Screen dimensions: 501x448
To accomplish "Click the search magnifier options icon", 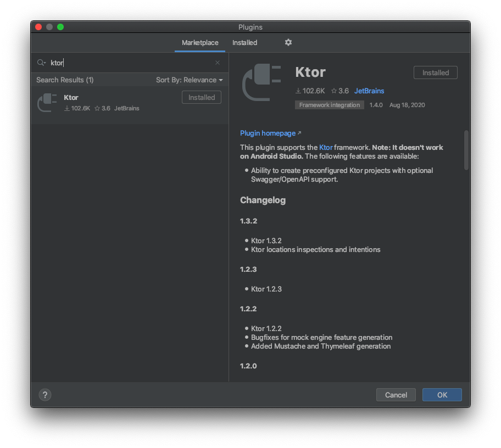I will click(x=42, y=63).
